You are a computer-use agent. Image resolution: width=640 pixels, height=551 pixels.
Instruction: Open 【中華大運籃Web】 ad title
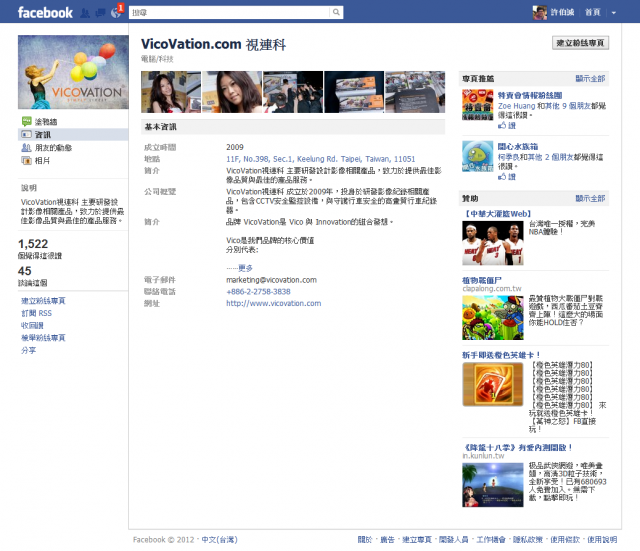click(497, 213)
